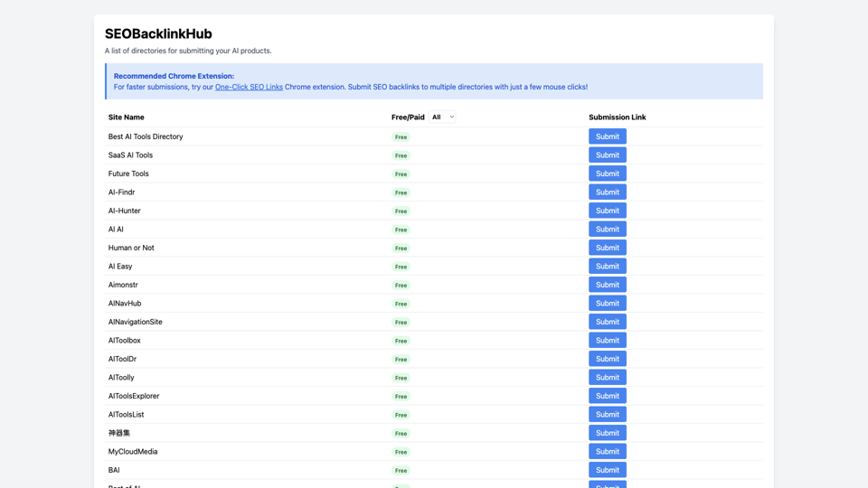Click the Free/Paid column header label
This screenshot has height=488, width=868.
(x=408, y=117)
